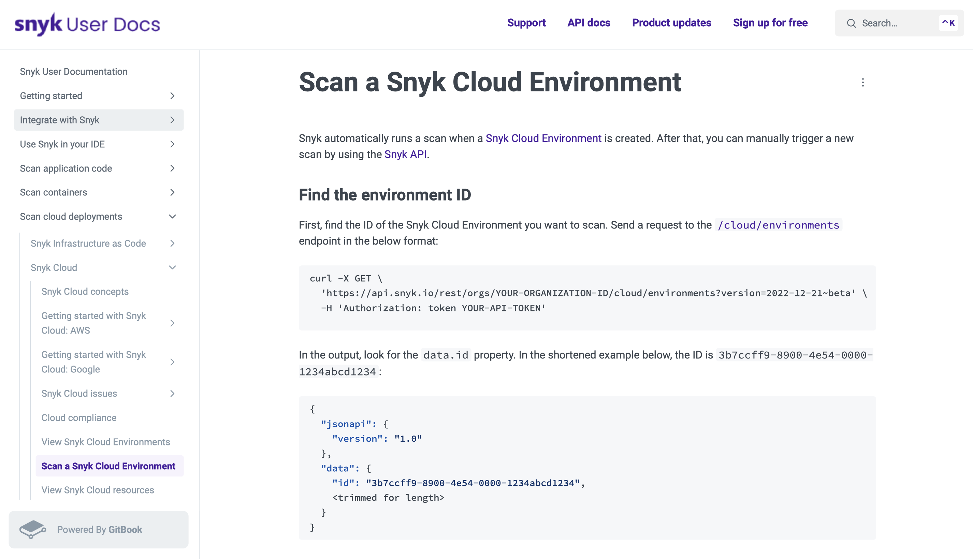973x560 pixels.
Task: Click the /cloud/environments endpoint link
Action: pyautogui.click(x=778, y=225)
